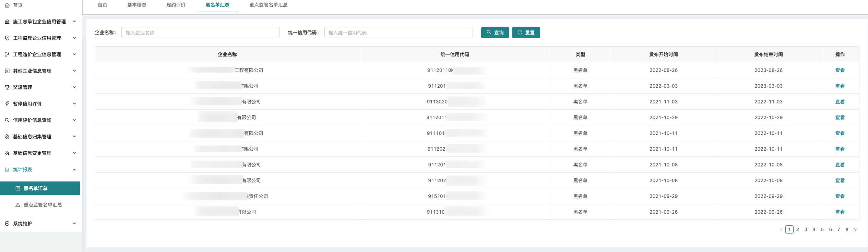
Task: Focus the 企业名称 input field
Action: tap(200, 33)
